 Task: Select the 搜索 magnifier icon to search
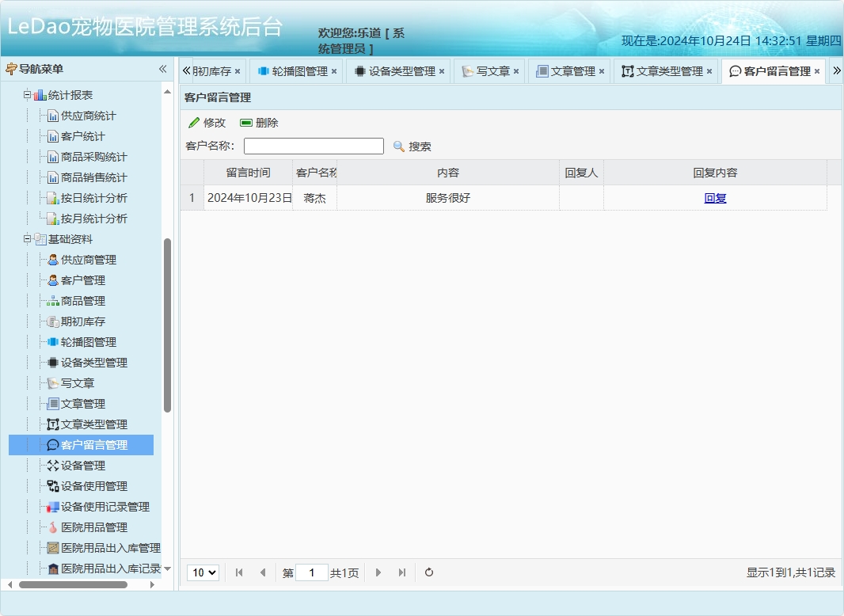point(399,146)
